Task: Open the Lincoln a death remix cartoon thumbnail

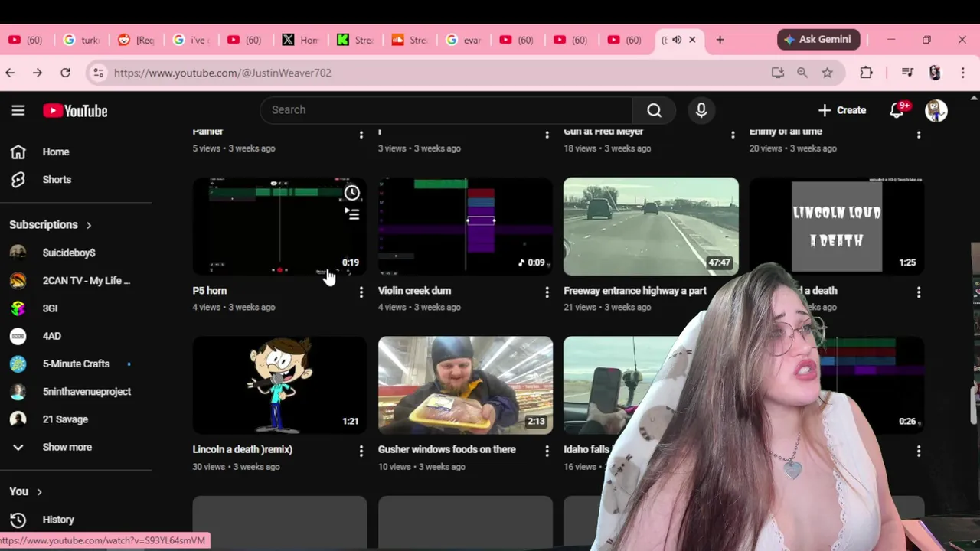Action: (279, 386)
